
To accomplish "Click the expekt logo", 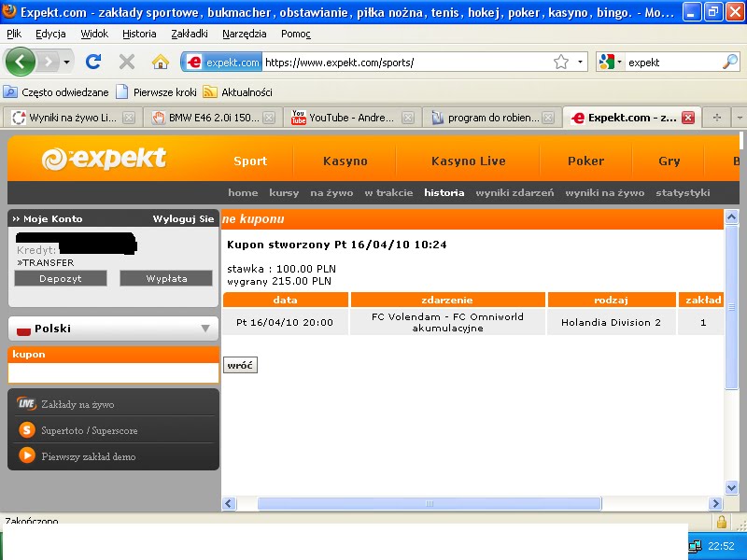I will (x=104, y=159).
